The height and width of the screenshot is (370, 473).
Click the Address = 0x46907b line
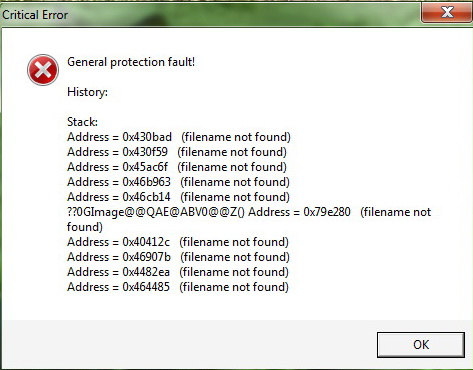pyautogui.click(x=178, y=257)
